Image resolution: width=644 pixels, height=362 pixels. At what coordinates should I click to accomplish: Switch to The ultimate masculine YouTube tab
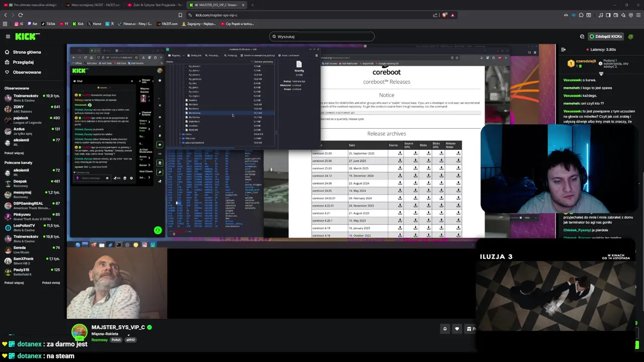click(32, 5)
